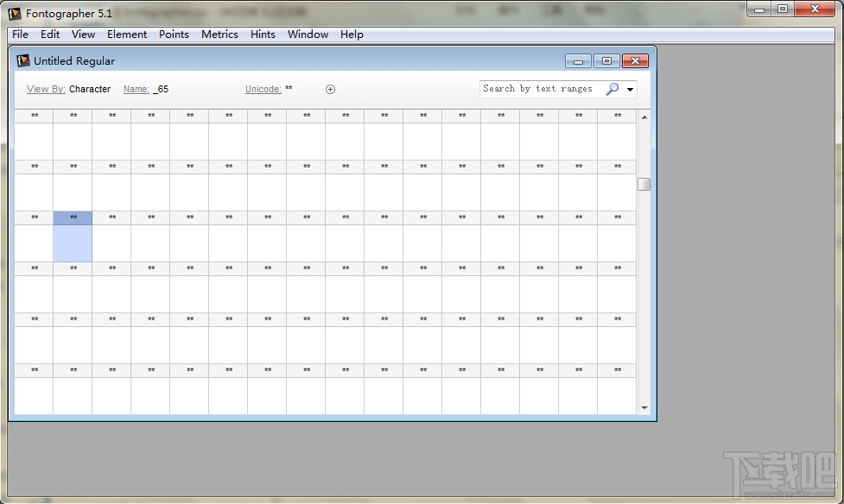The width and height of the screenshot is (844, 504).
Task: Select the highlighted glyph cell _65
Action: pos(73,236)
